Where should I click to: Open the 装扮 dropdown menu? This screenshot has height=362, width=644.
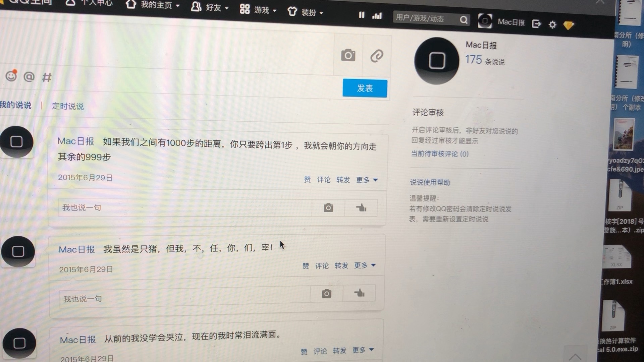(305, 12)
